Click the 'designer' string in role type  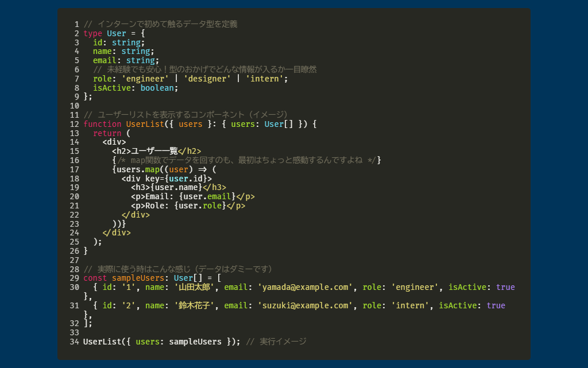point(207,79)
